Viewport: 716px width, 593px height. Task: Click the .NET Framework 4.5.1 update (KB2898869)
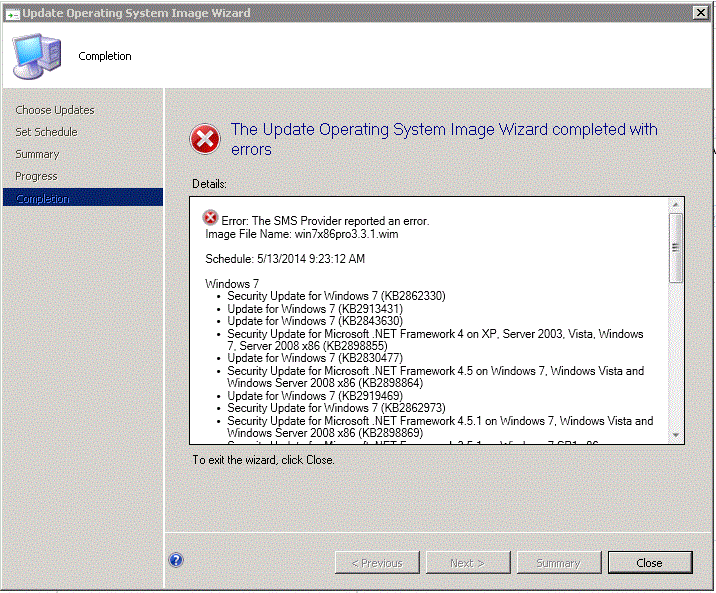tap(440, 426)
